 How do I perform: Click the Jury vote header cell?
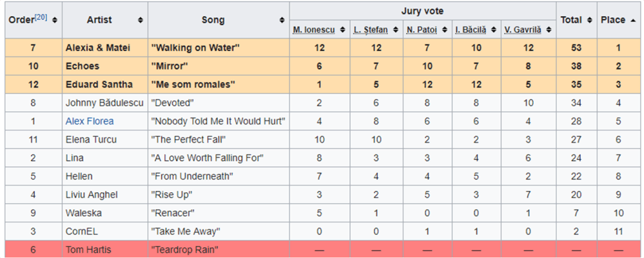tap(422, 11)
